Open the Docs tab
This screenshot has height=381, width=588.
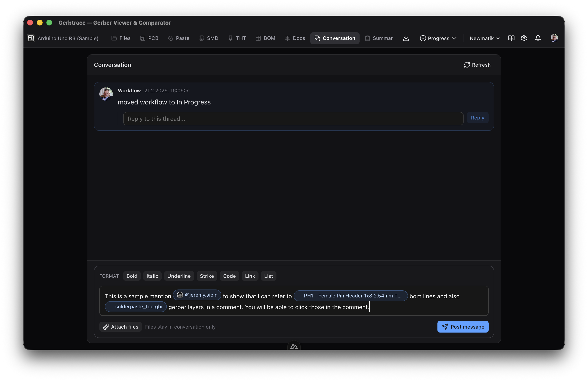295,38
